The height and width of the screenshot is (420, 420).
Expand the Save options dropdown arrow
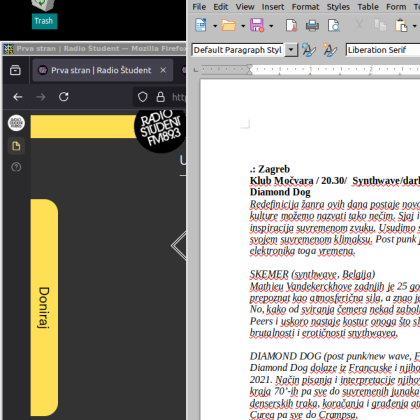(x=271, y=26)
